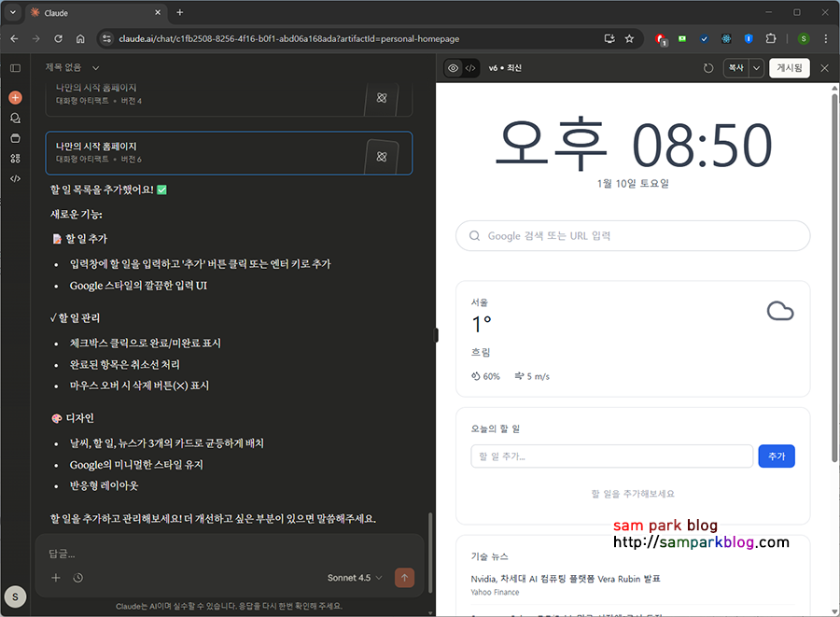Open the blue shield extension icon
840x617 pixels.
[749, 38]
